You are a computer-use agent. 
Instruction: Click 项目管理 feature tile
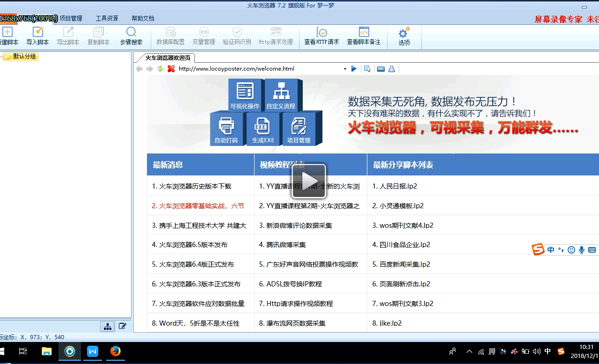pos(299,129)
